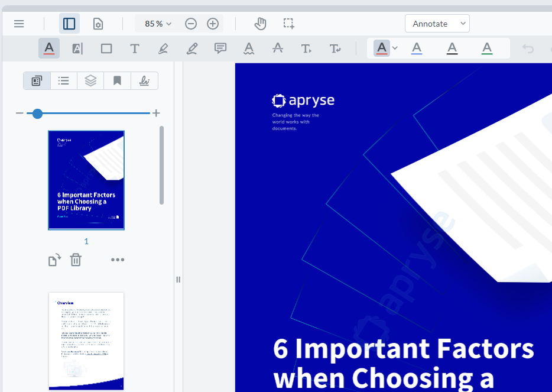Open the Bookmarks panel tab
The height and width of the screenshot is (392, 552).
117,81
